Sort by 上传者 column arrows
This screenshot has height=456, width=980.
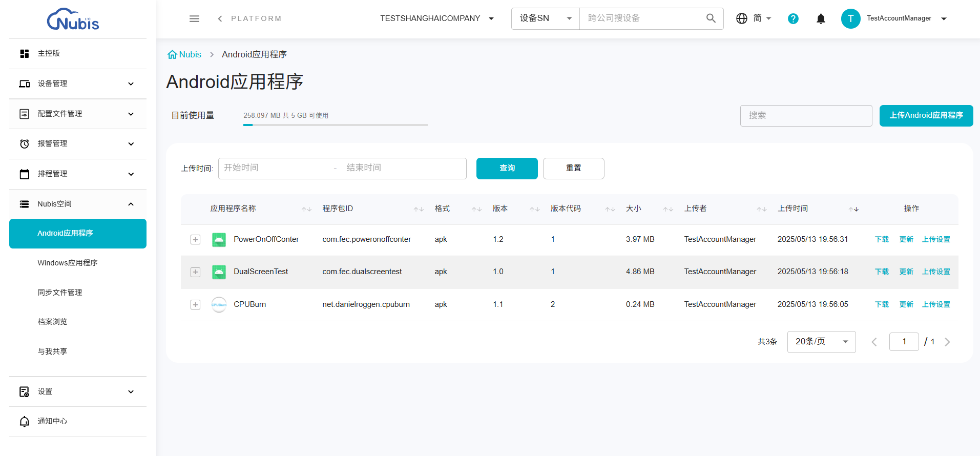point(762,209)
